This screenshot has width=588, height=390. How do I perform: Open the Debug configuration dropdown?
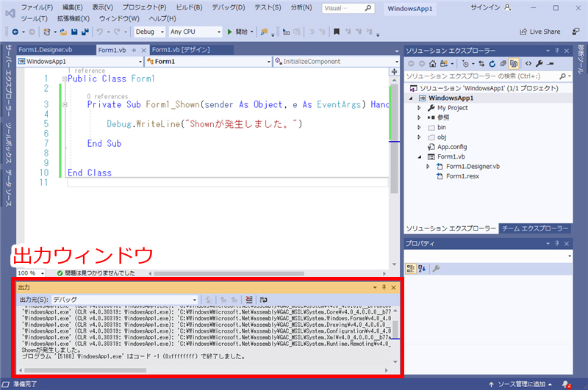point(150,32)
